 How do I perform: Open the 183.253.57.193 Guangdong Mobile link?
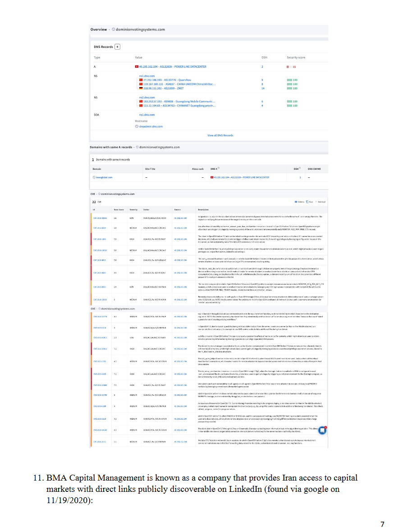179,102
